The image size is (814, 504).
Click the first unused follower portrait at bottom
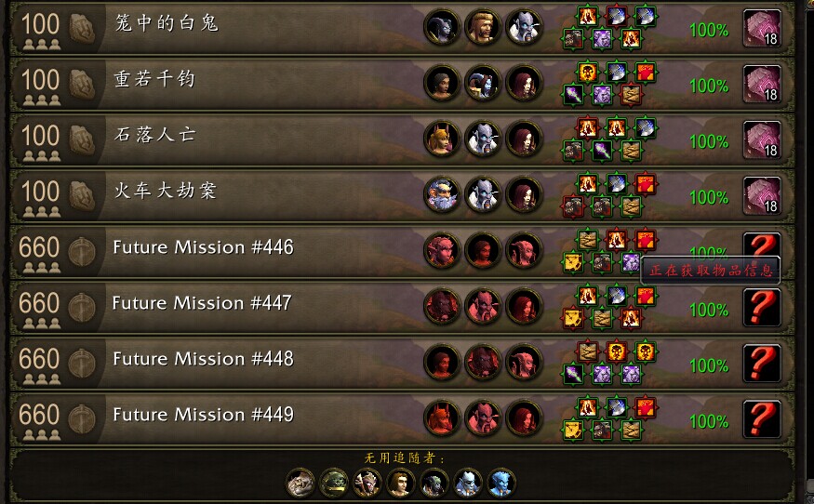click(300, 483)
